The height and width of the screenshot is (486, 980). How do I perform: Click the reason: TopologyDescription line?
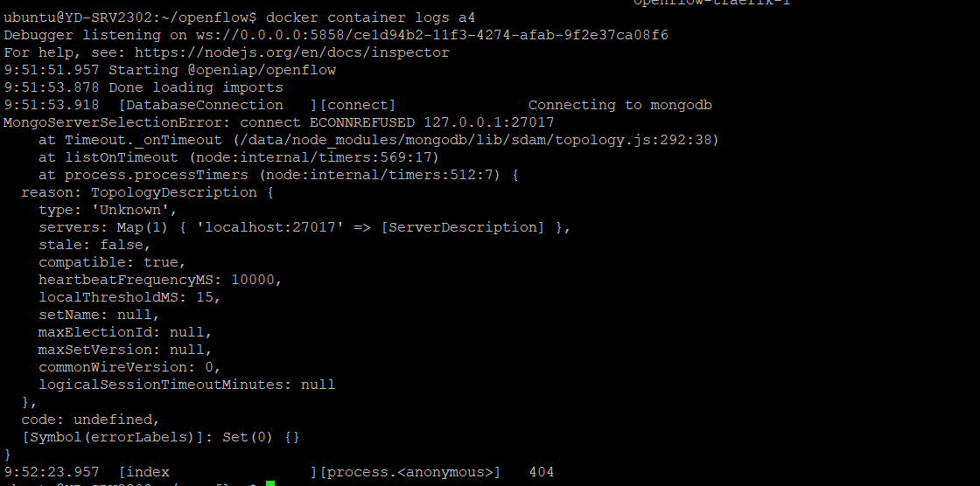coord(148,192)
